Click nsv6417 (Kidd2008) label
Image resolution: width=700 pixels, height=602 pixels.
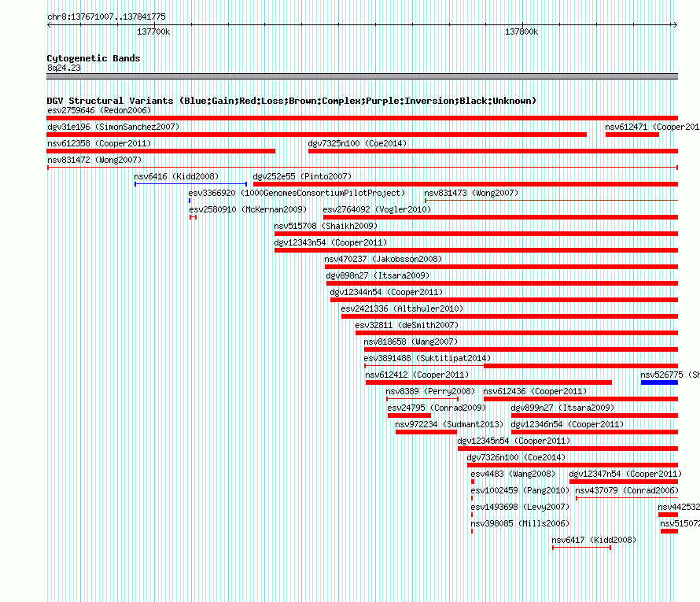[x=594, y=540]
